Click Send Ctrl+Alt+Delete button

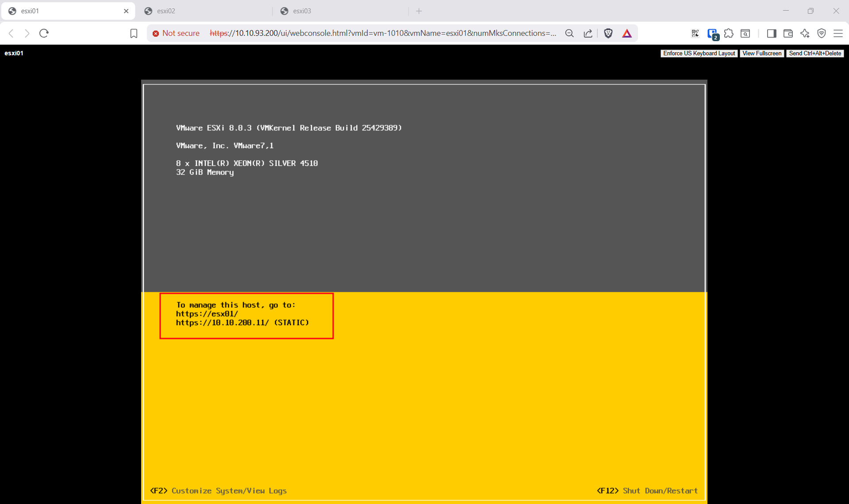pos(815,54)
